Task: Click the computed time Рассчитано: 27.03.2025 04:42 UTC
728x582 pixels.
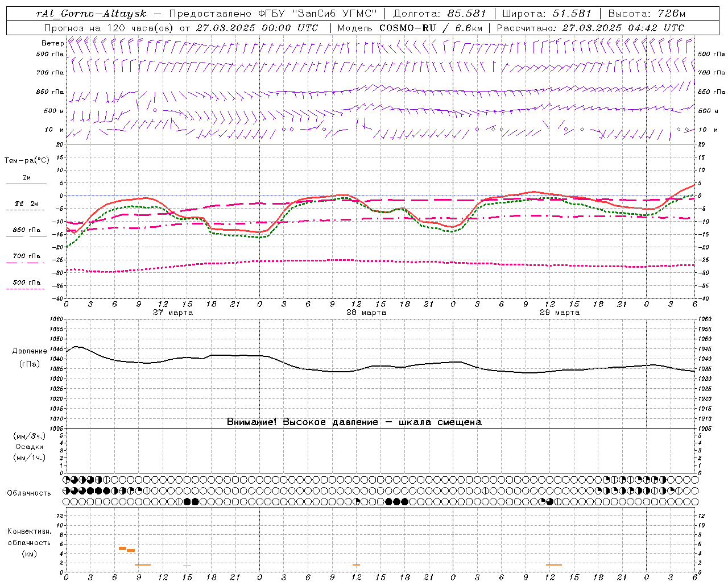Action: tap(590, 28)
